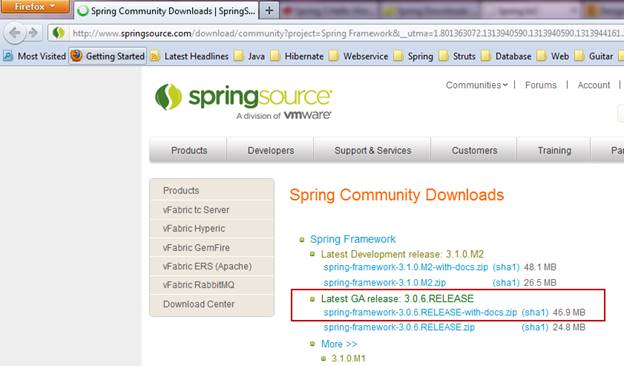624x366 pixels.
Task: Open the Developers navigation menu
Action: [271, 150]
